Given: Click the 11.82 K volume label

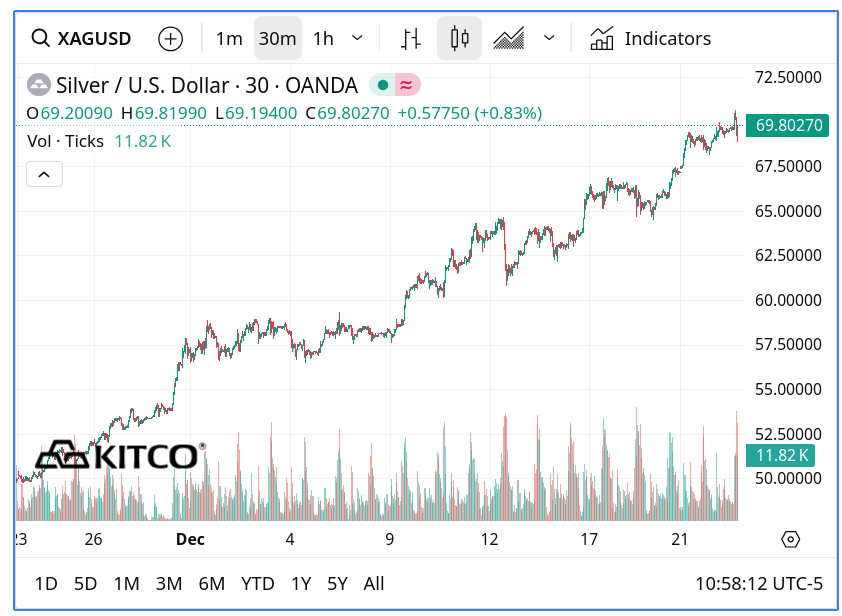Looking at the screenshot, I should click(x=780, y=455).
